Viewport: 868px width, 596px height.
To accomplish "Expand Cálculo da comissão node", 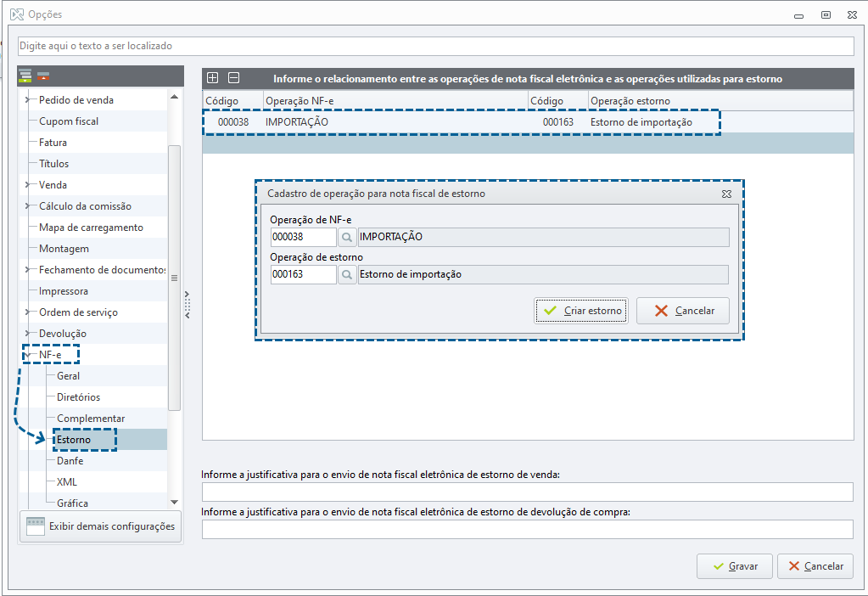I will click(27, 206).
